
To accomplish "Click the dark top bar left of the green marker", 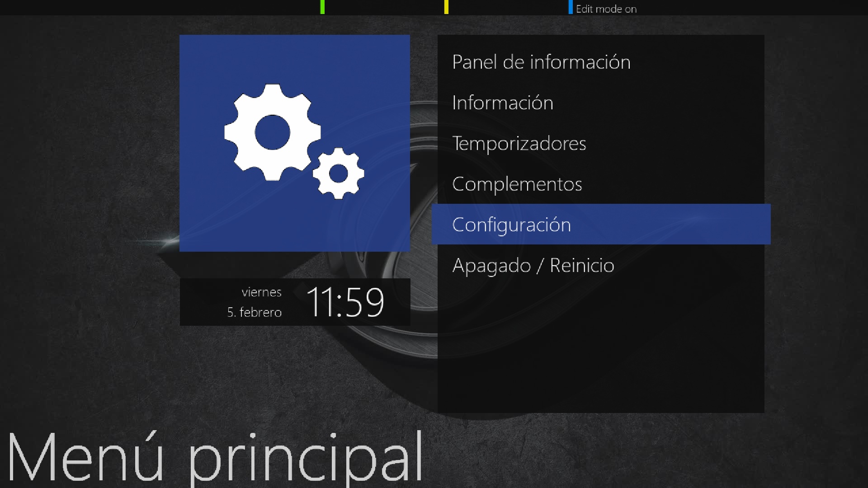I will point(160,7).
